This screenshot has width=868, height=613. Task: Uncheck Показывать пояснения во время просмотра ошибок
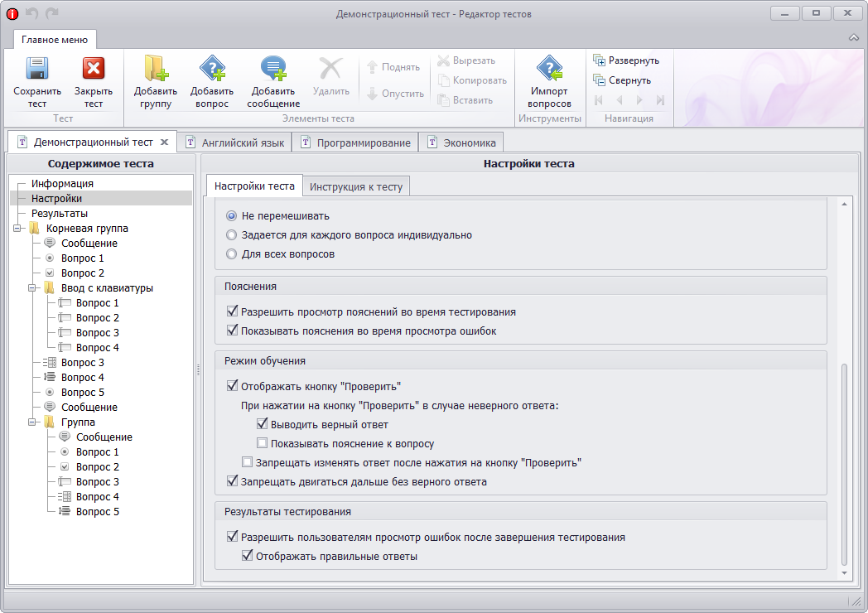[233, 331]
